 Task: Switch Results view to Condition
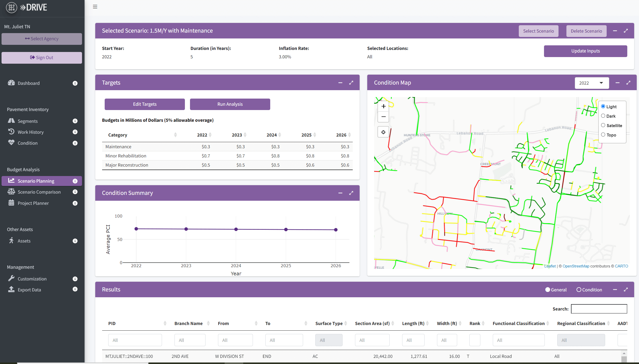pos(578,290)
